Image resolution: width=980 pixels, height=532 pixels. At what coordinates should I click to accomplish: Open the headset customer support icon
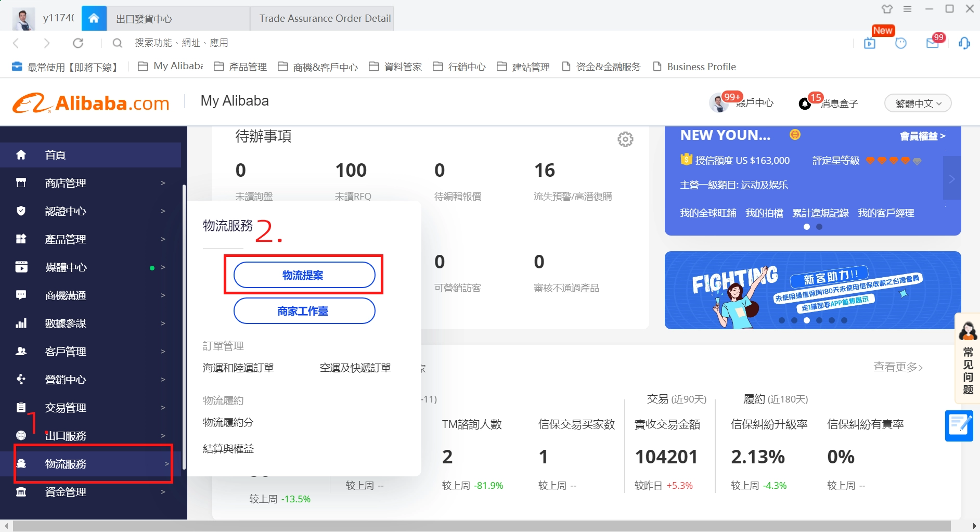point(964,43)
